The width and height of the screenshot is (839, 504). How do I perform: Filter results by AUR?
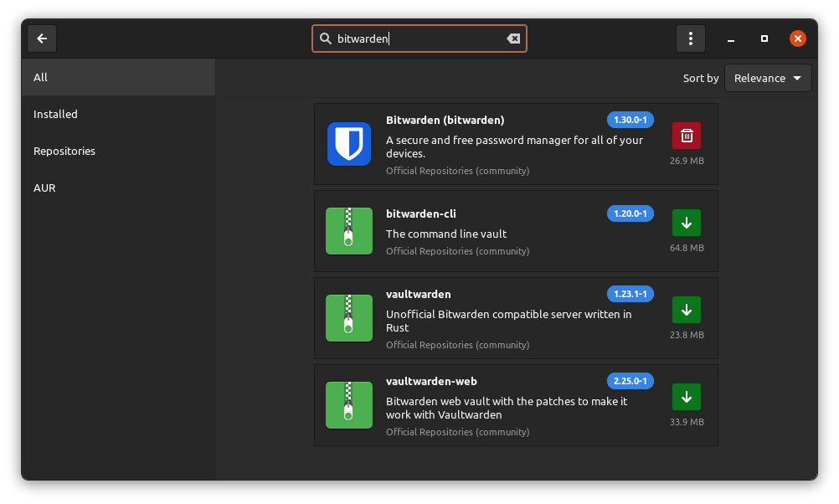[x=118, y=188]
